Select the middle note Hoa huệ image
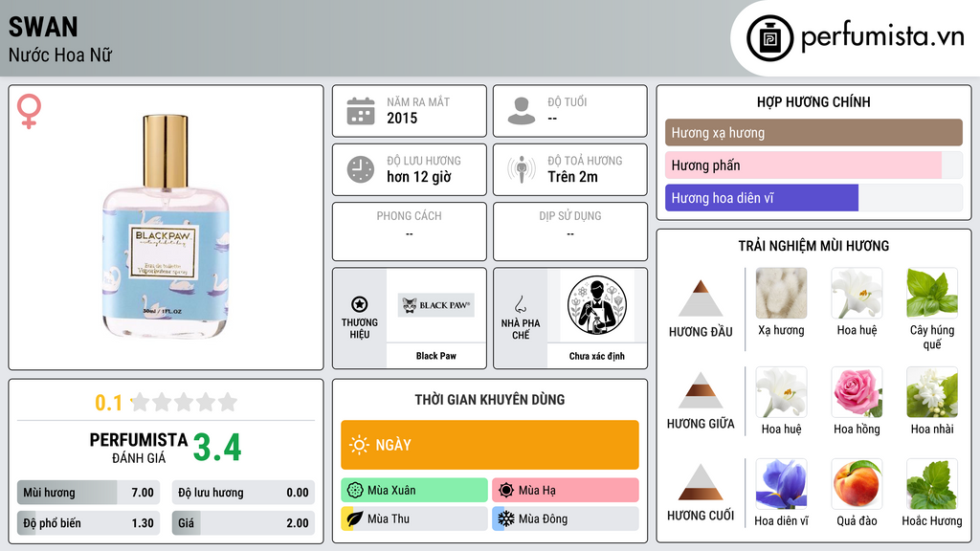Viewport: 980px width, 551px height. click(x=781, y=391)
